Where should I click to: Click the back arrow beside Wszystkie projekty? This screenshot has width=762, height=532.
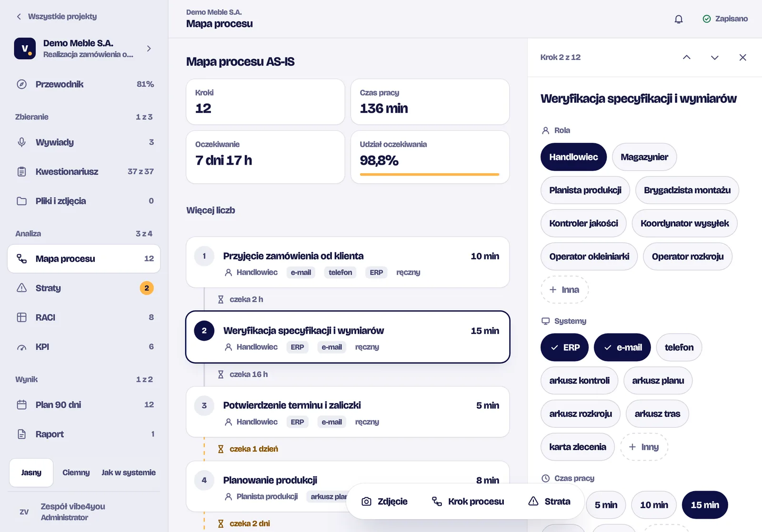click(x=19, y=17)
